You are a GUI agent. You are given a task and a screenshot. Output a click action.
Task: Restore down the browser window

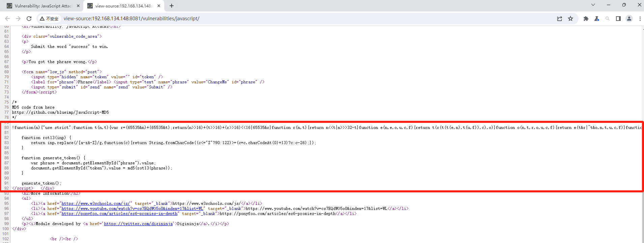point(624,5)
